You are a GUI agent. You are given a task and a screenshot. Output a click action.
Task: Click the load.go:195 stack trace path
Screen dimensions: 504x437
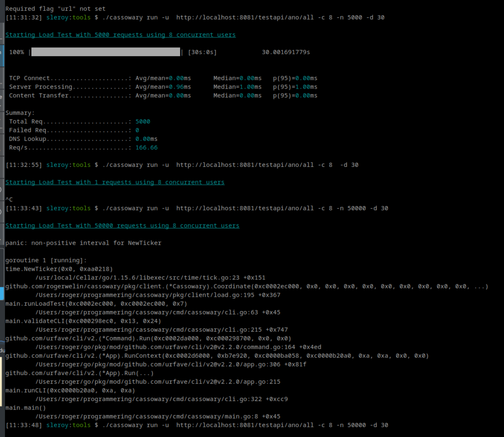point(157,295)
